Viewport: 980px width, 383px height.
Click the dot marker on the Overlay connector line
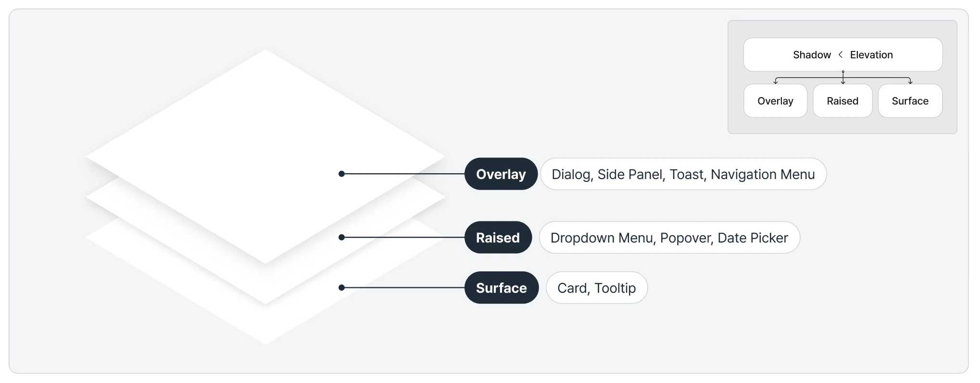click(x=341, y=174)
